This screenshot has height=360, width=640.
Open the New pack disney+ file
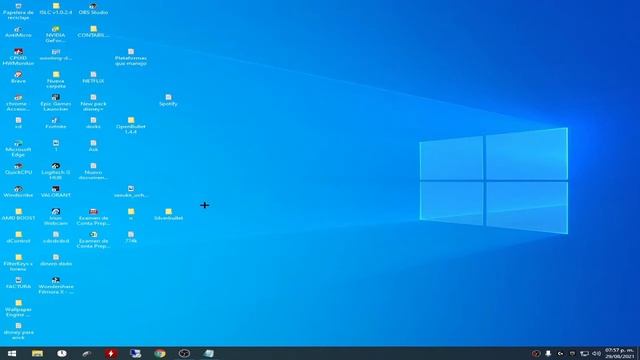click(93, 103)
